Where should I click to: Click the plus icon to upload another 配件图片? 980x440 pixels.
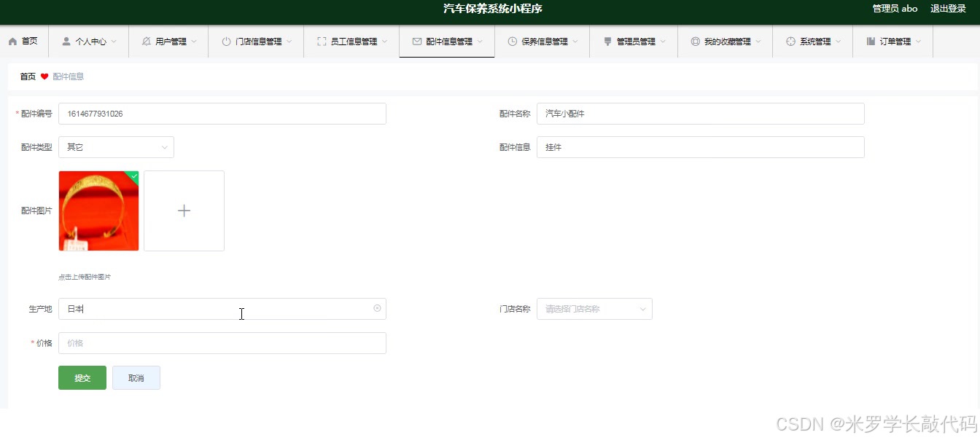(x=184, y=211)
